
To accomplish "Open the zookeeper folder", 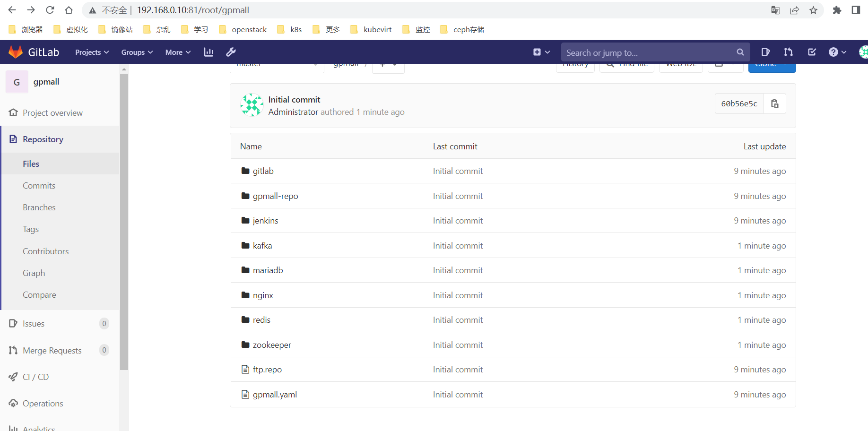I will click(x=272, y=345).
